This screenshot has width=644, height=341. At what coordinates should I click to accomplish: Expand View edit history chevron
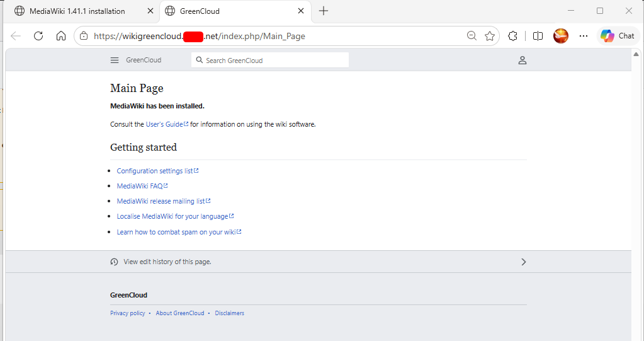(x=523, y=262)
